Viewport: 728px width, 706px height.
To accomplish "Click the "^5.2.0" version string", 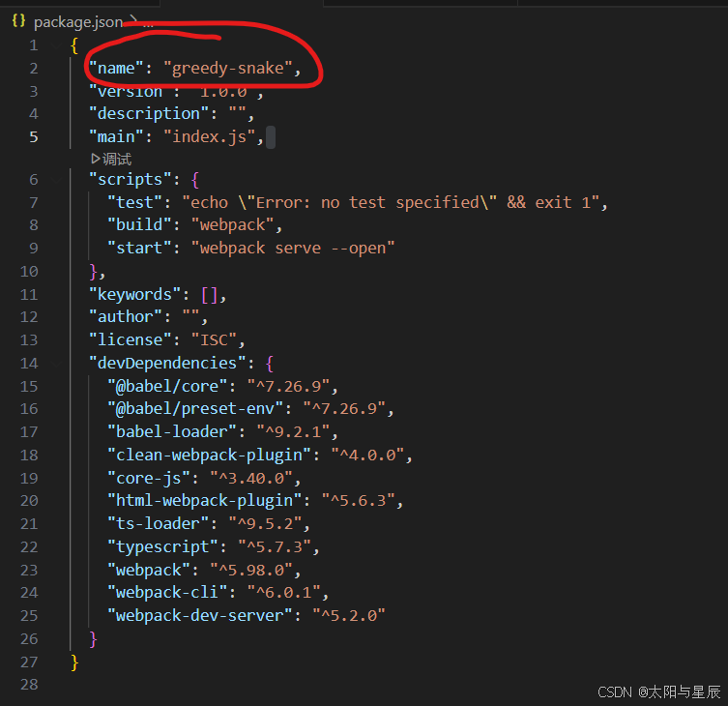I will coord(349,616).
